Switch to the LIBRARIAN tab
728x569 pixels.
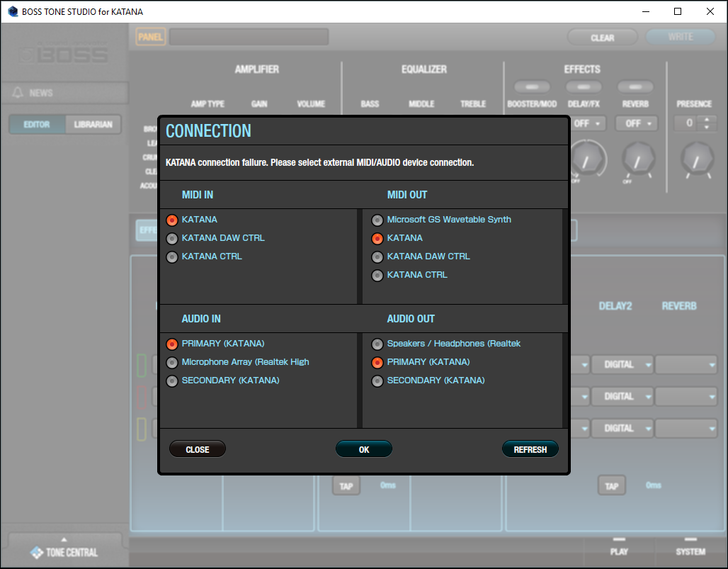tap(93, 125)
